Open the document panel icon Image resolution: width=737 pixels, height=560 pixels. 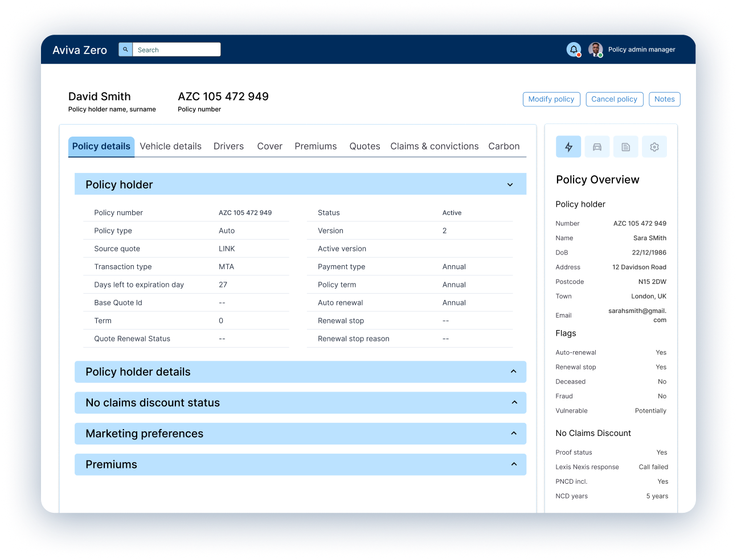click(625, 146)
